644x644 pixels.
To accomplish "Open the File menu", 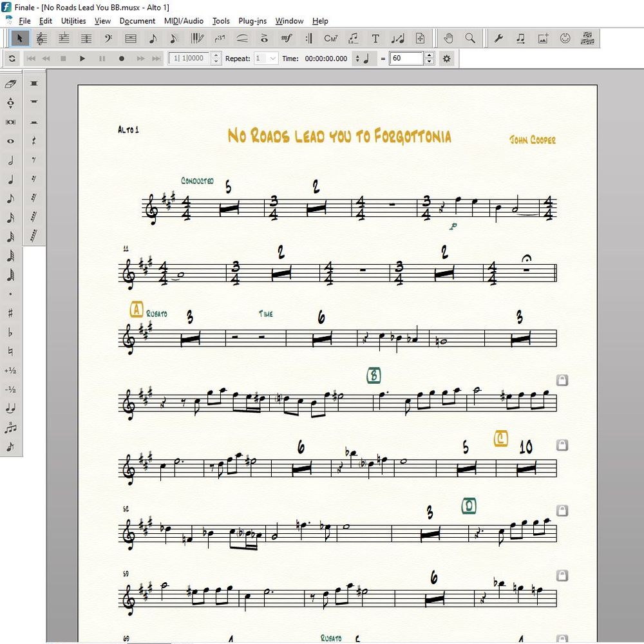I will (x=24, y=21).
